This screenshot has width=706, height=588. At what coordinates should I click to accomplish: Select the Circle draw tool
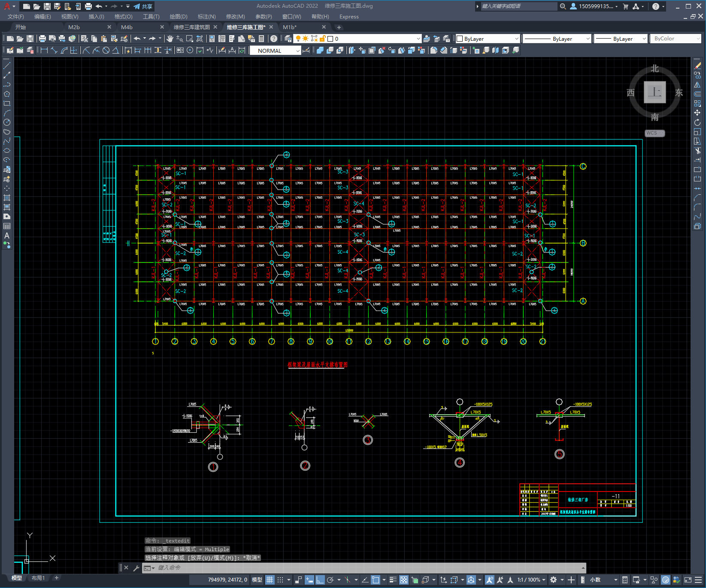(x=7, y=122)
